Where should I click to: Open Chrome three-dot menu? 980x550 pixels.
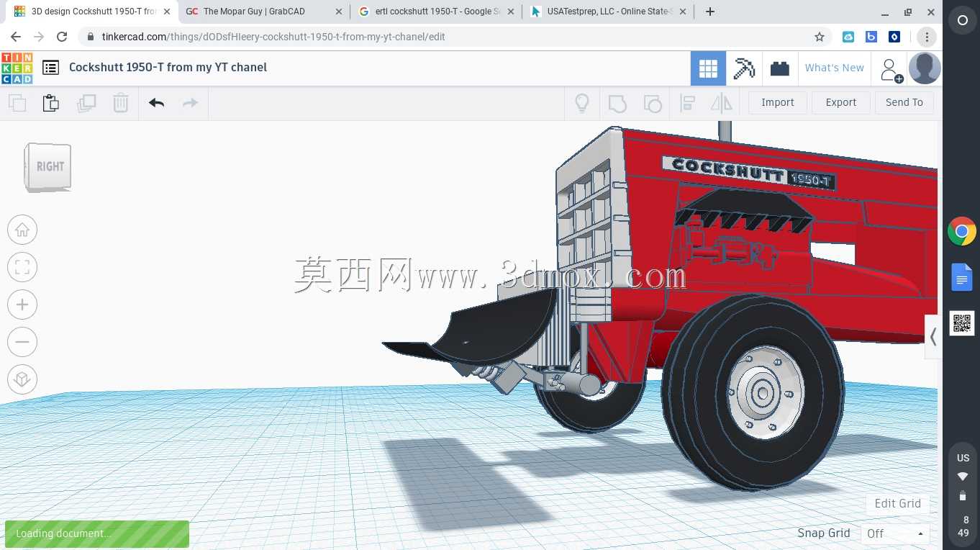point(926,37)
